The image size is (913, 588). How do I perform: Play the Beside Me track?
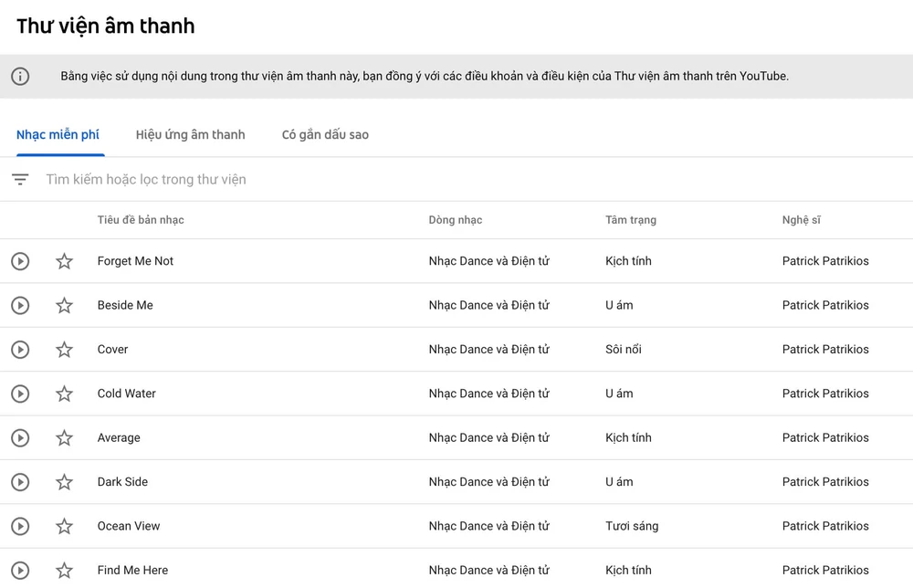(20, 305)
